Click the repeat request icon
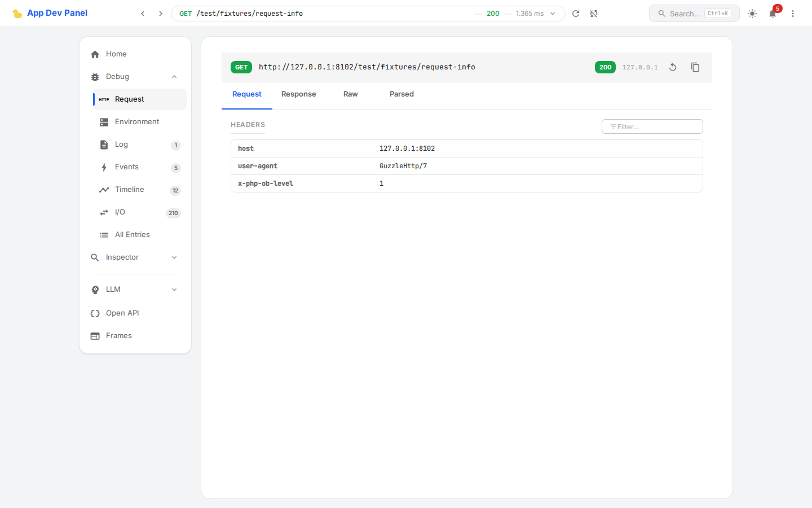The width and height of the screenshot is (812, 508). tap(673, 67)
